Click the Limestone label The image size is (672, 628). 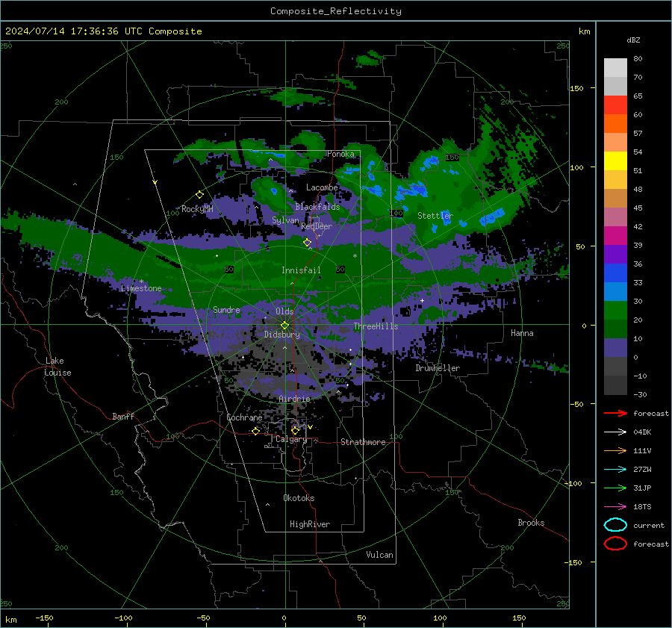tap(141, 288)
